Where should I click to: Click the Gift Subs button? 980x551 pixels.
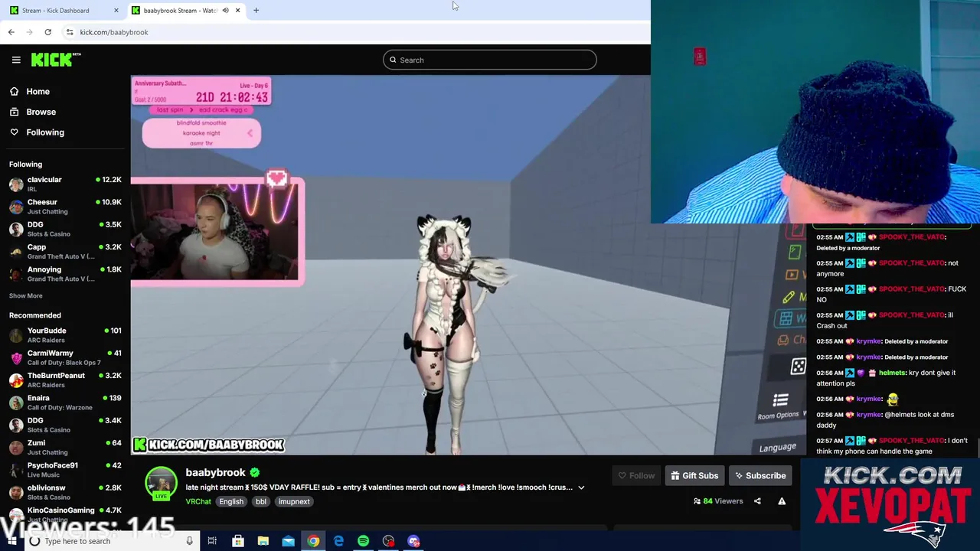[x=694, y=476]
